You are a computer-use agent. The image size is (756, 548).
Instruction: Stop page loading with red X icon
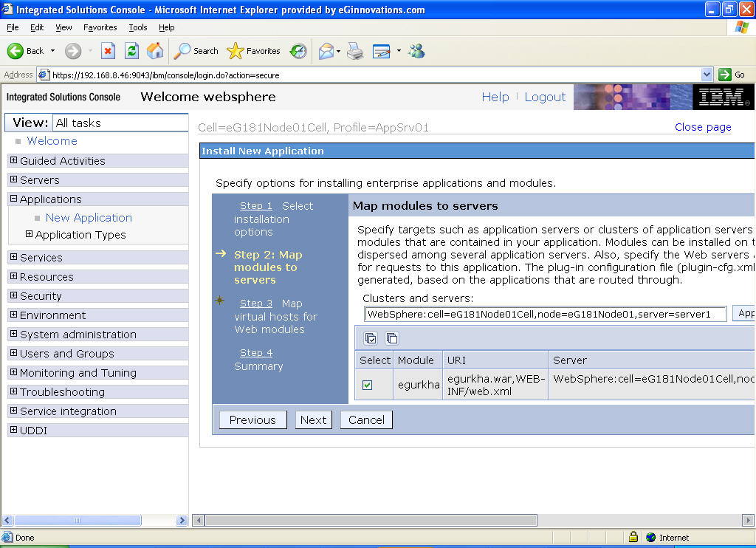pos(108,51)
